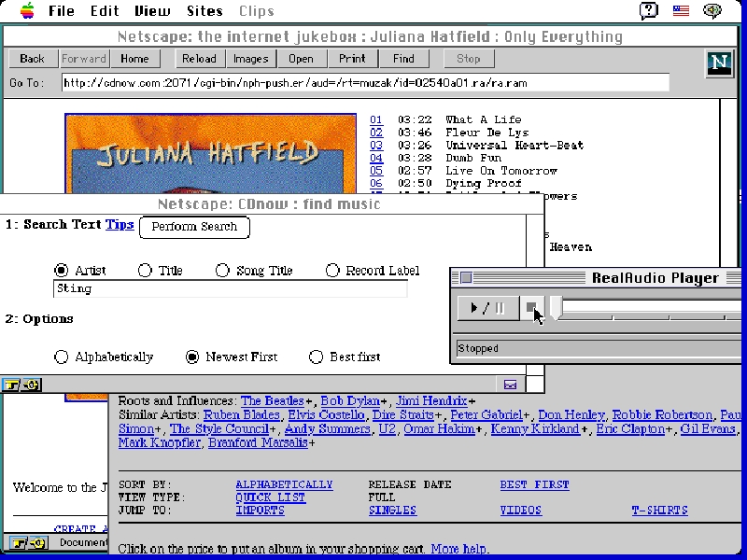Screen dimensions: 747x560
Task: Open the Mark Knopfler artist link
Action: [160, 442]
